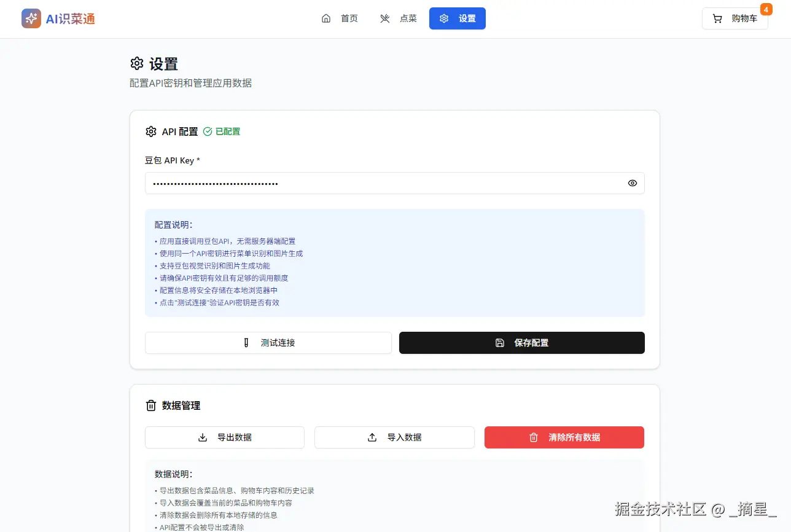The width and height of the screenshot is (791, 532).
Task: Select the 设置 settings tab
Action: pyautogui.click(x=458, y=18)
